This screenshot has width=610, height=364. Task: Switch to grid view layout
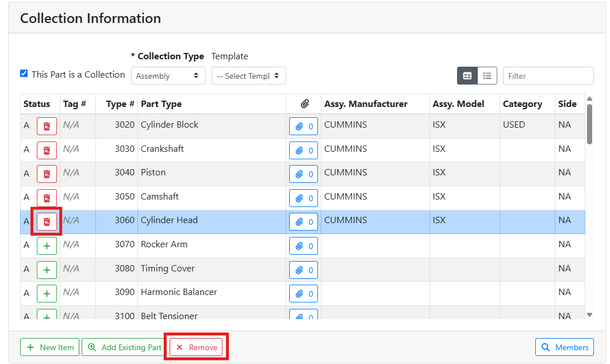tap(467, 76)
